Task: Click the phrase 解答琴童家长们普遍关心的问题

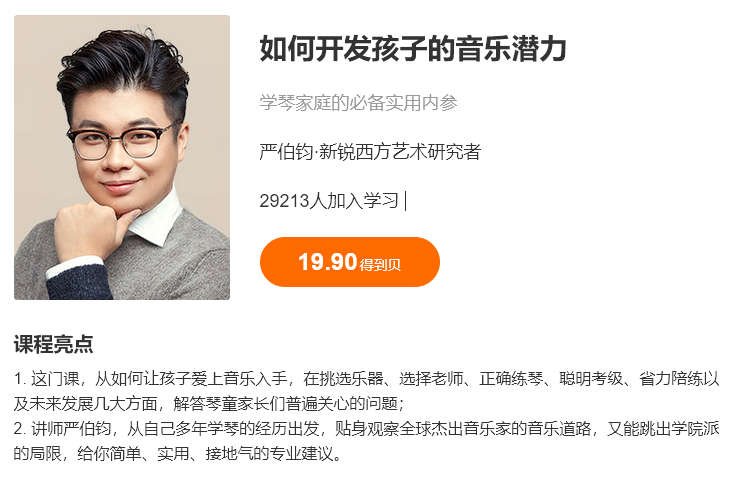Action: click(286, 403)
